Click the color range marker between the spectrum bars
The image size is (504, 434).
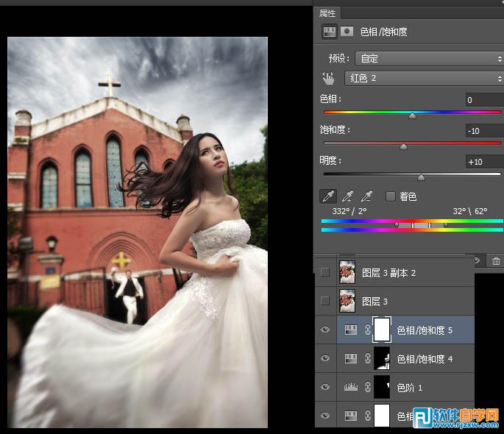tap(421, 226)
